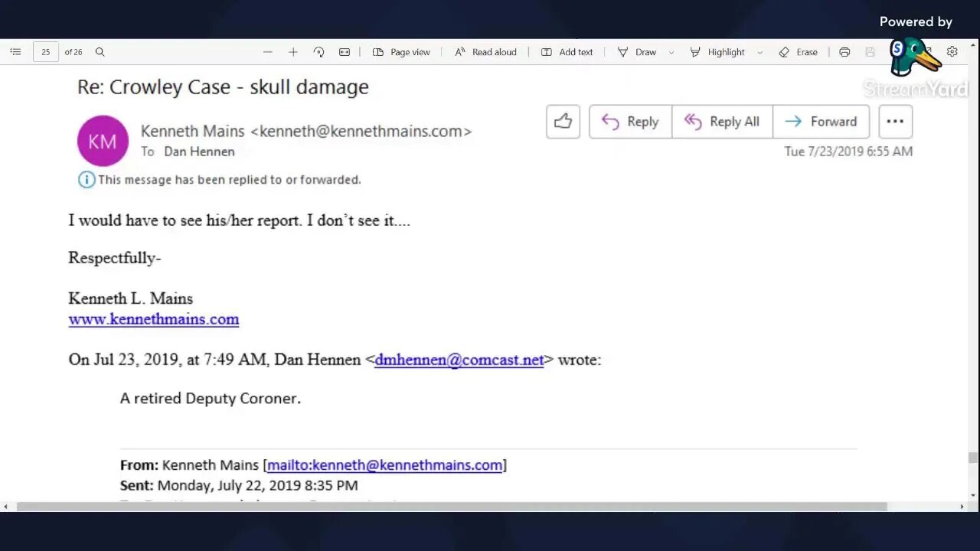Open the Page view options
This screenshot has width=980, height=551.
tap(401, 52)
